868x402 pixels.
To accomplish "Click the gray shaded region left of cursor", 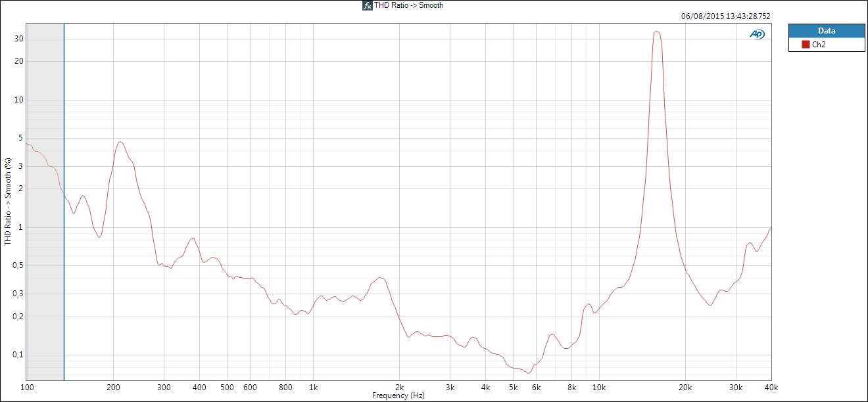I will (44, 202).
